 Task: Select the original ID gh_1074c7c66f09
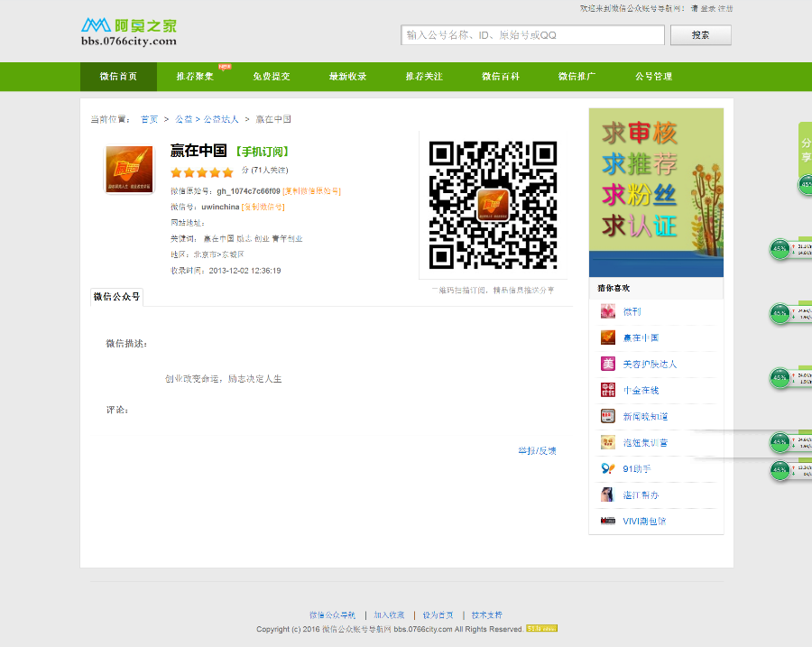point(249,191)
